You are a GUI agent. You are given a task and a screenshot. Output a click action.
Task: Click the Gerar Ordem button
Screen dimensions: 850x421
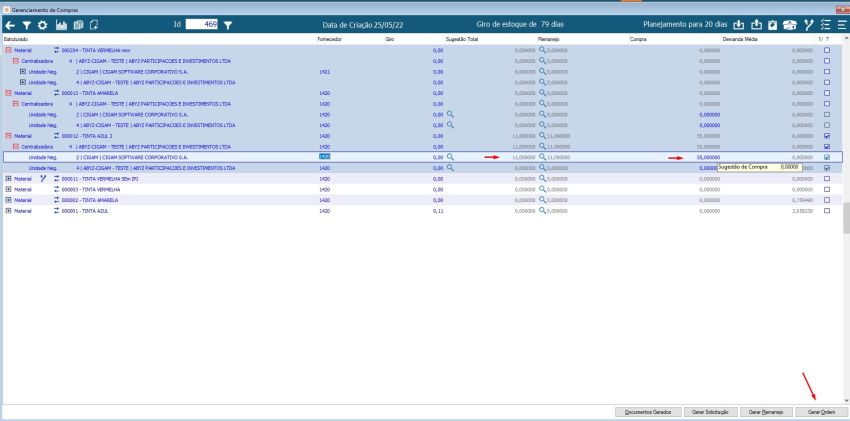[x=821, y=412]
